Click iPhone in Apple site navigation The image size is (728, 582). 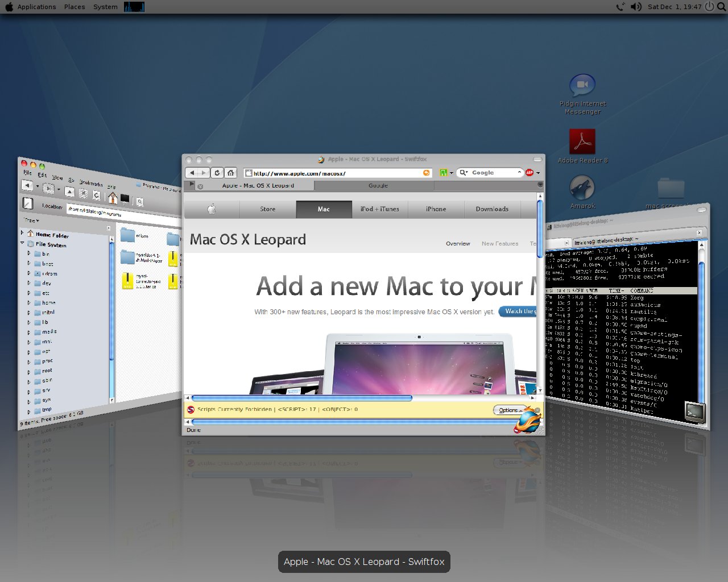click(436, 209)
